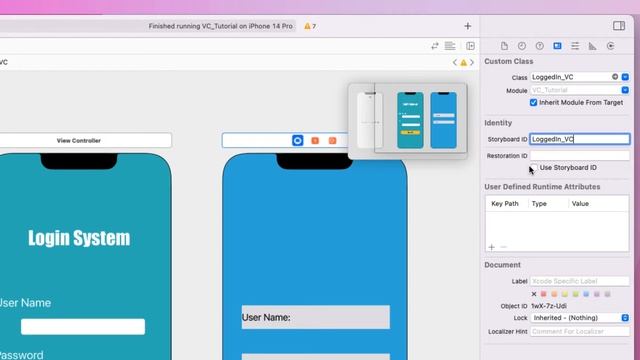The height and width of the screenshot is (360, 640).
Task: Click the editor swap arrows icon
Action: click(435, 46)
